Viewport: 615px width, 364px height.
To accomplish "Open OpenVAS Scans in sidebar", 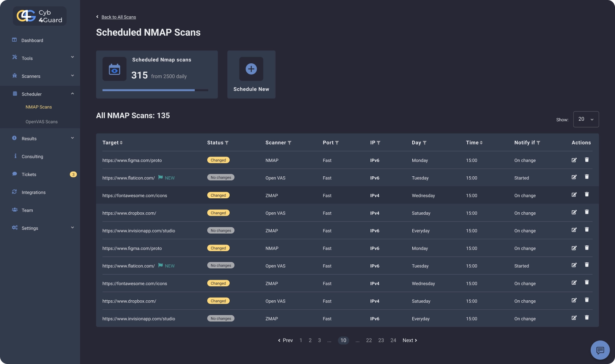I will click(x=41, y=122).
